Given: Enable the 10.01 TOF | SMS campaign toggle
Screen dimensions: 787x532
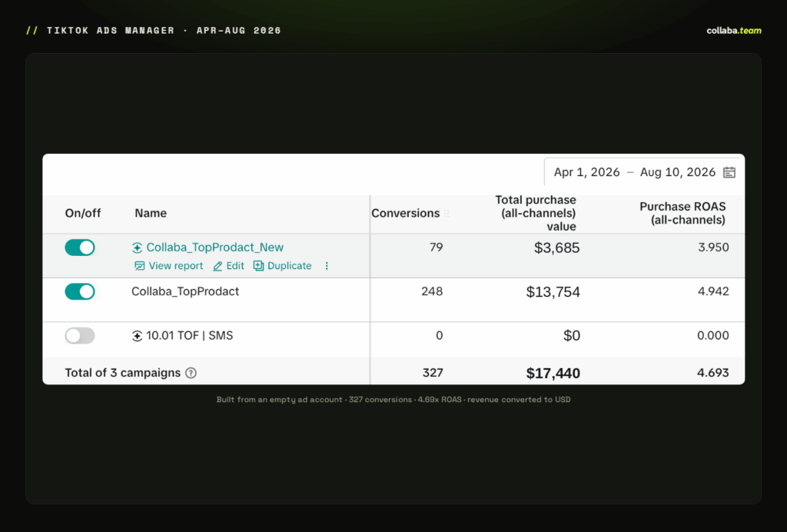Looking at the screenshot, I should click(80, 336).
